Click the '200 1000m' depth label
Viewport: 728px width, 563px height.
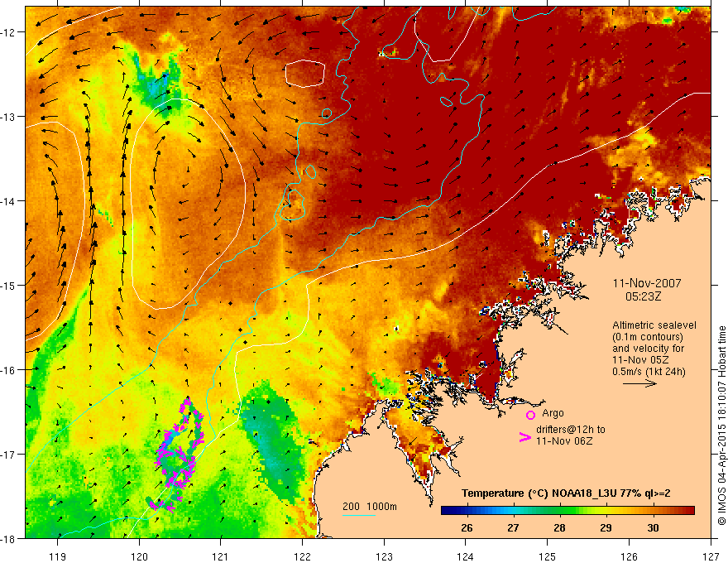(370, 507)
